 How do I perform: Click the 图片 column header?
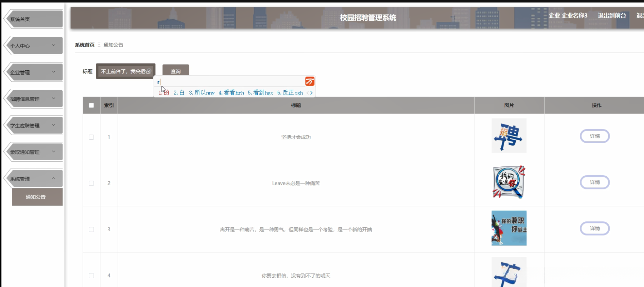(509, 105)
